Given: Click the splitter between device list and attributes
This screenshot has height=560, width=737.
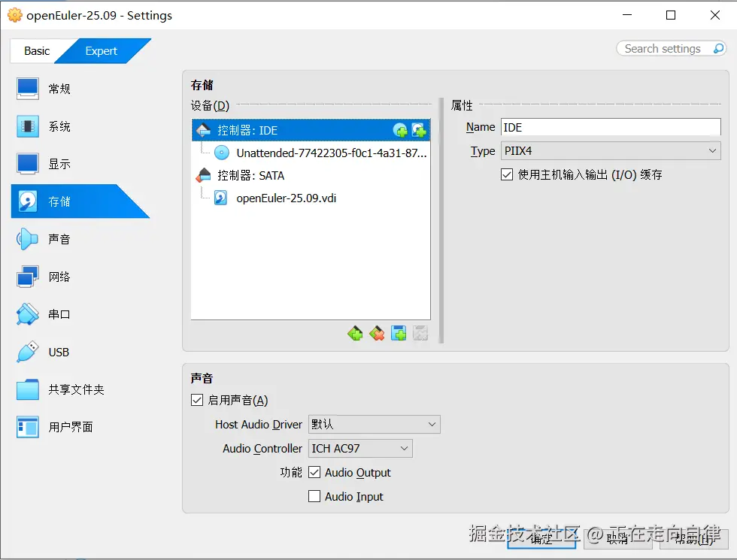Looking at the screenshot, I should coord(441,220).
